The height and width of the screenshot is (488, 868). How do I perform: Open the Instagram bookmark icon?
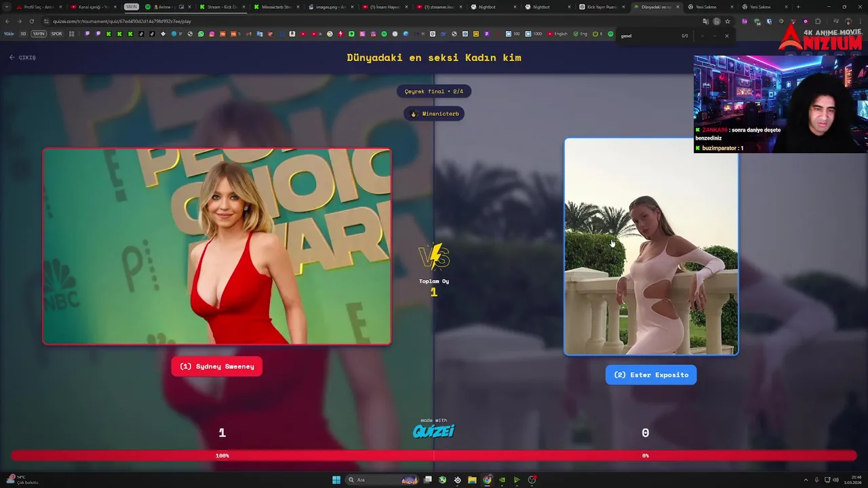(212, 34)
